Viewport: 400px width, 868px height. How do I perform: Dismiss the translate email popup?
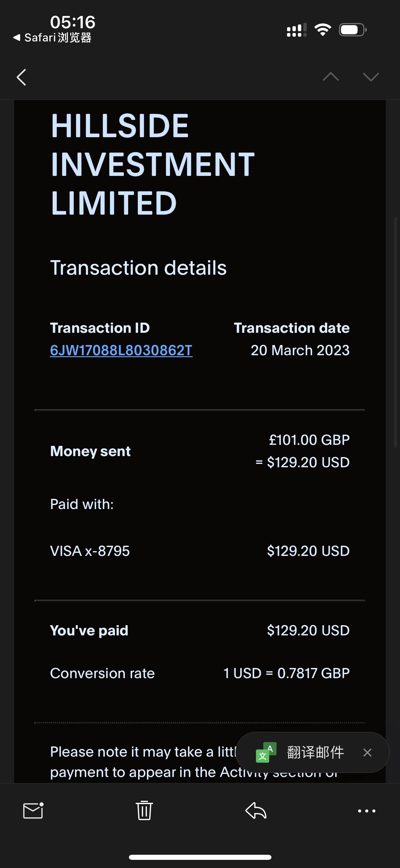[x=367, y=753]
